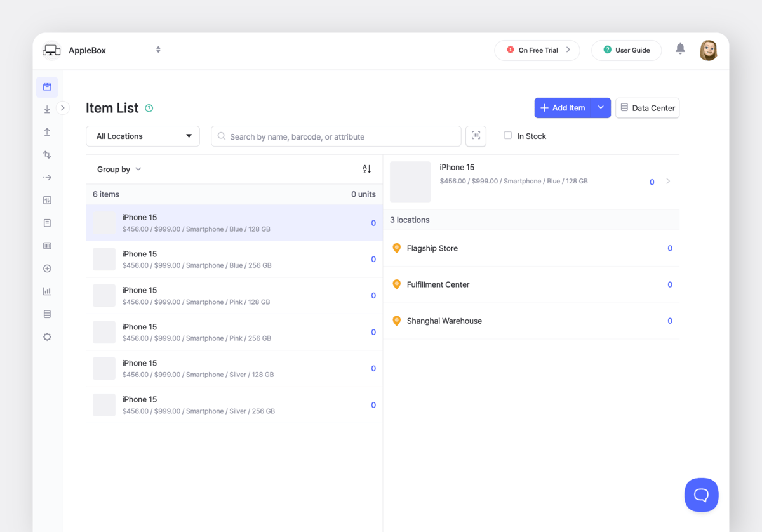Open the bar chart analytics sidebar icon
The width and height of the screenshot is (762, 532).
click(47, 291)
